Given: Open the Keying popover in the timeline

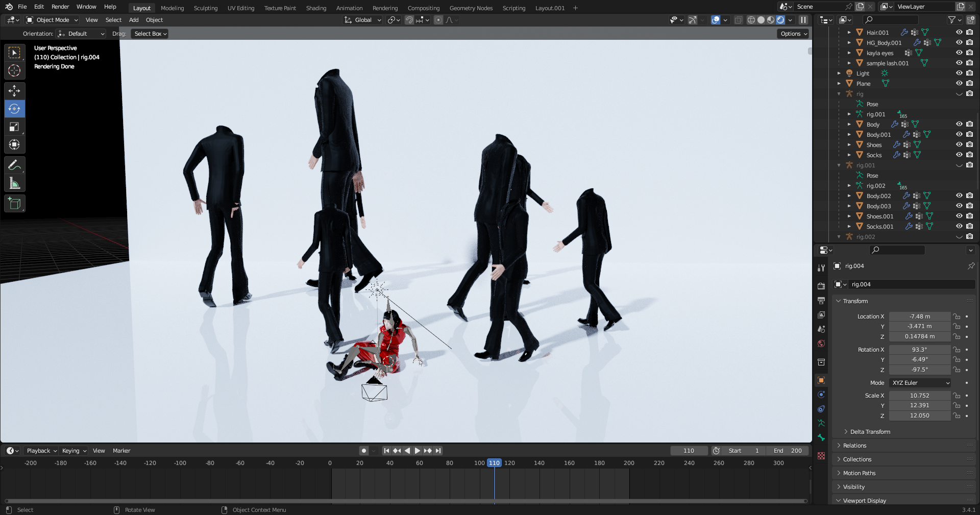Looking at the screenshot, I should pos(74,451).
